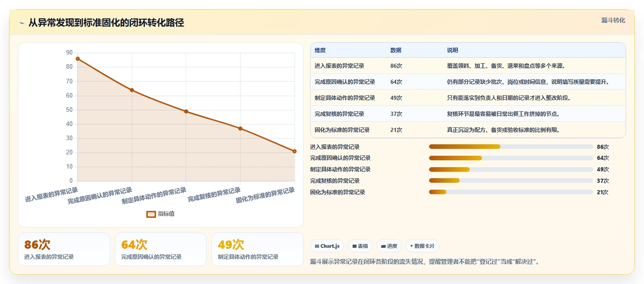Click the 维度 column header
This screenshot has height=284, width=644.
[x=320, y=50]
